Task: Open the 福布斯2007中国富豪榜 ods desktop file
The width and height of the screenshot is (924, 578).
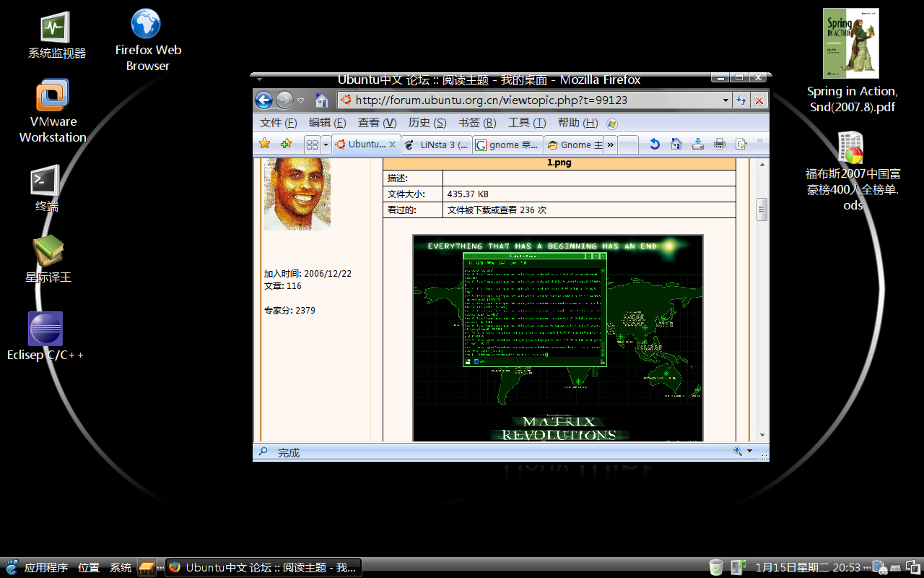Action: pos(852,171)
